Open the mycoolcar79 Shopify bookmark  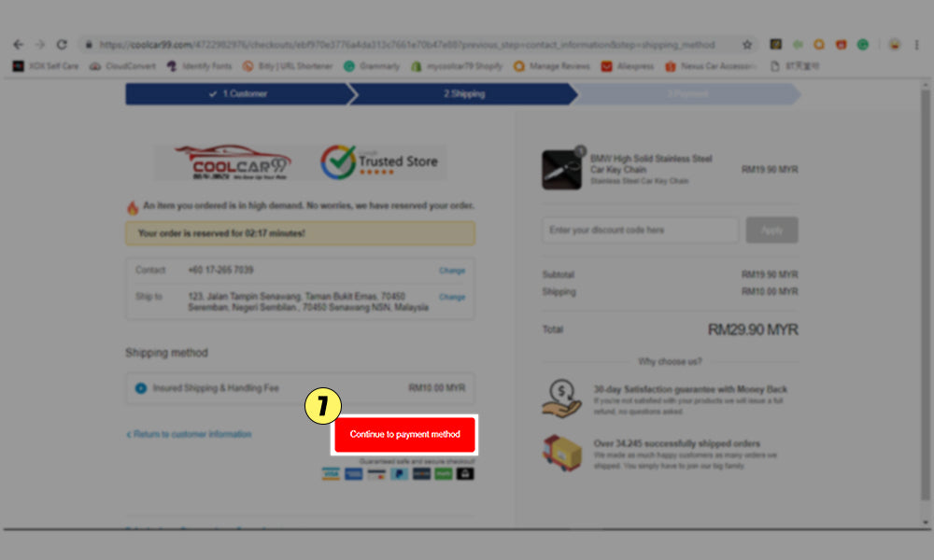[457, 66]
